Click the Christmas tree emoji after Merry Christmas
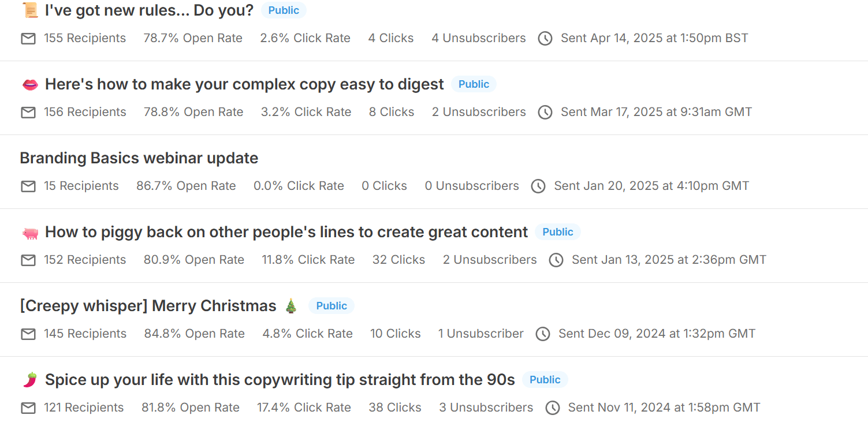This screenshot has height=426, width=868. pos(291,306)
